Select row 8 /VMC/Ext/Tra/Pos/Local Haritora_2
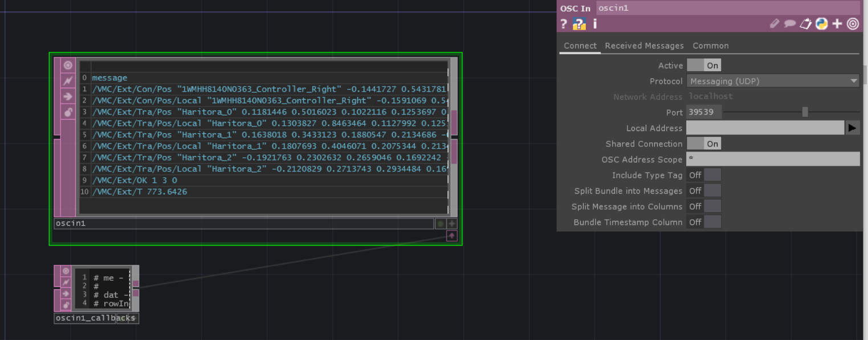Viewport: 868px width, 340px height. (x=270, y=169)
